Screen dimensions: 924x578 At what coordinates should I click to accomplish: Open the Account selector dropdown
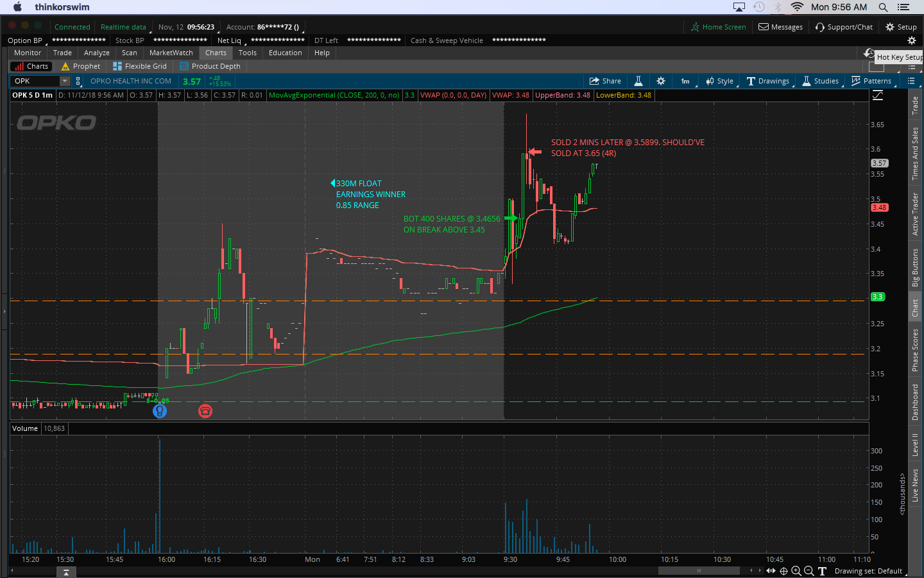[x=264, y=27]
